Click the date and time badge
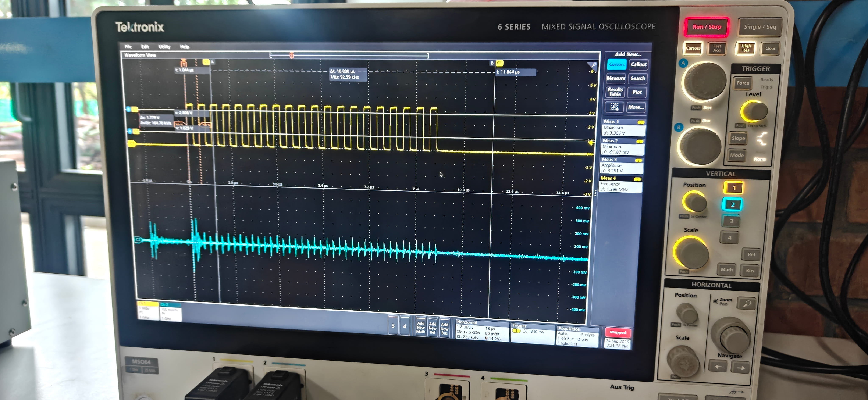This screenshot has height=400, width=868. click(617, 343)
